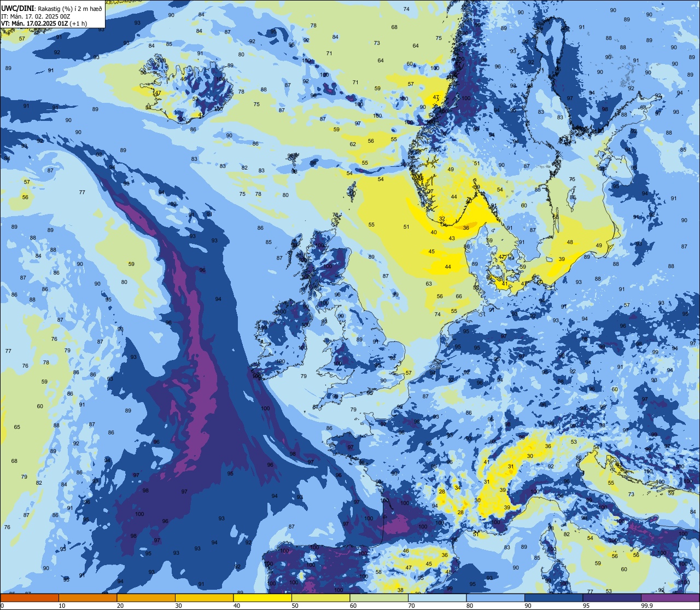Click the 10–20 orange legend swatch
The height and width of the screenshot is (610, 700).
pos(87,597)
